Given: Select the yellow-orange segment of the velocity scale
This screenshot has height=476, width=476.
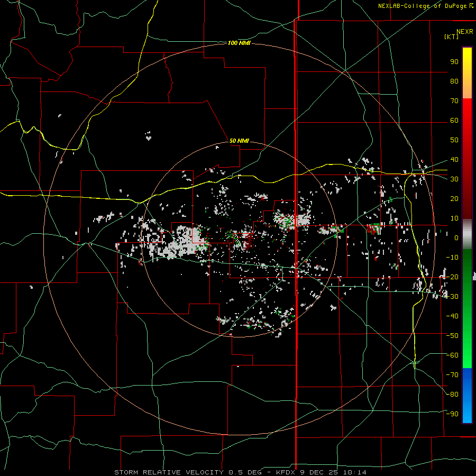Looking at the screenshot, I should [467, 73].
